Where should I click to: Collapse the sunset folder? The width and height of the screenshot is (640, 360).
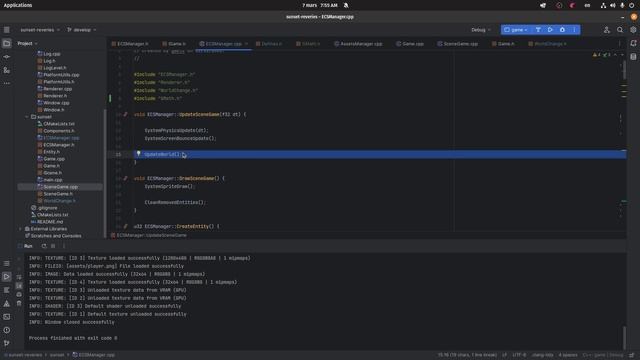[x=27, y=117]
